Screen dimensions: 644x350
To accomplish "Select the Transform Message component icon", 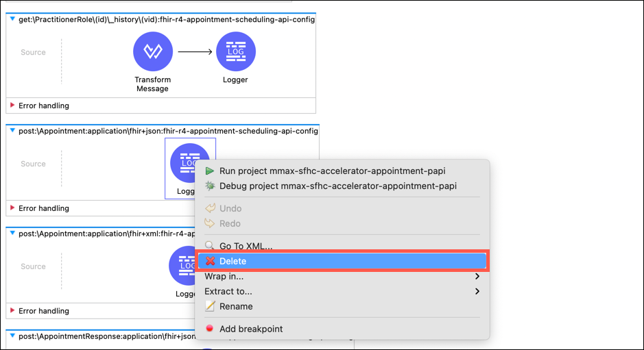I will [x=153, y=51].
